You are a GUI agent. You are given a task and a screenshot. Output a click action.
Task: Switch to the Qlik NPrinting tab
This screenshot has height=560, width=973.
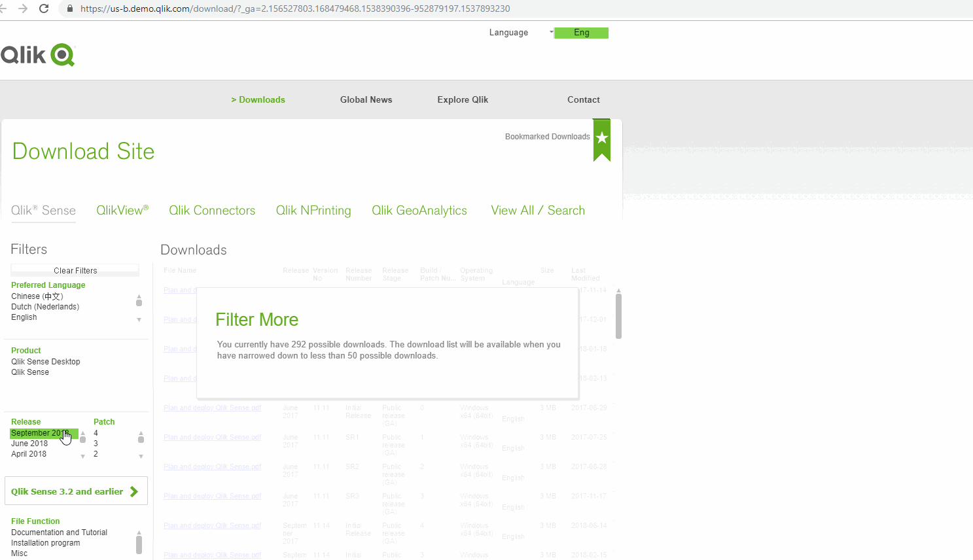(x=313, y=210)
